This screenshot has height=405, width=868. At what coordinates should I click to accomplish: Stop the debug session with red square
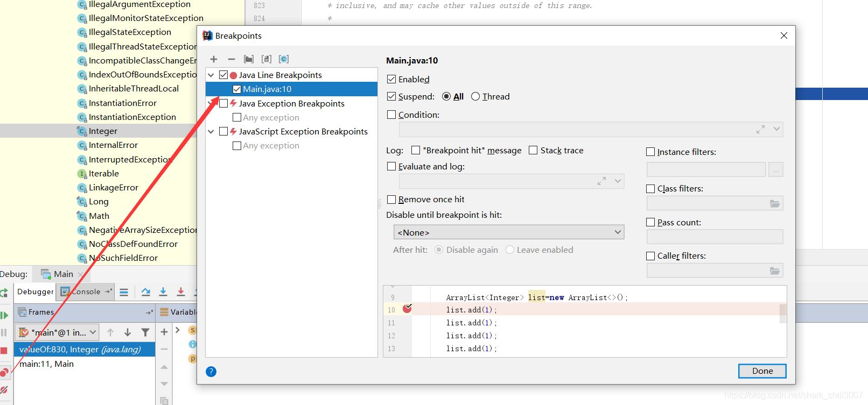click(x=4, y=351)
